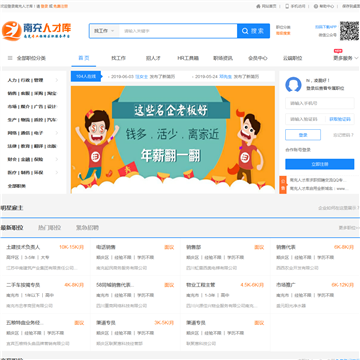Open the 招人才 navigation tab
This screenshot has height=360, width=360.
coord(153,58)
